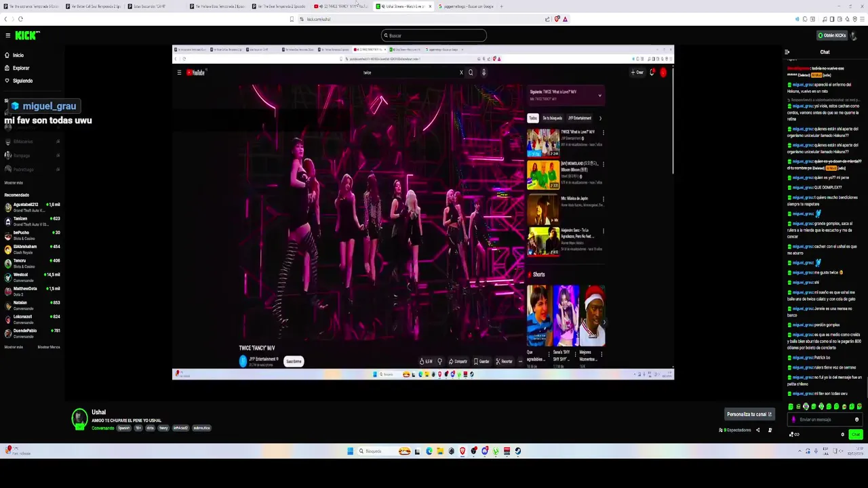868x488 pixels.
Task: Open Agustabell212 recommended channel
Action: point(33,206)
